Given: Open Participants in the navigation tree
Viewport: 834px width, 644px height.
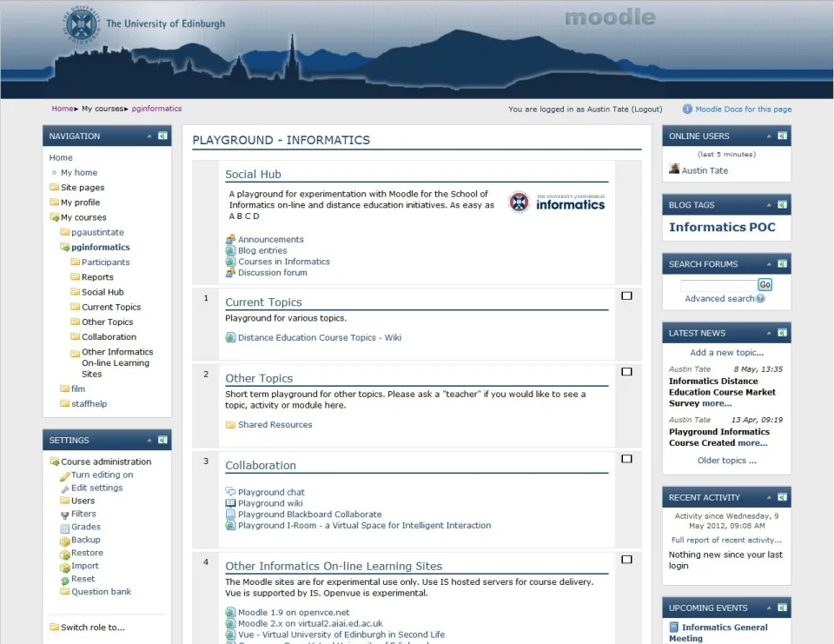Looking at the screenshot, I should [x=105, y=262].
